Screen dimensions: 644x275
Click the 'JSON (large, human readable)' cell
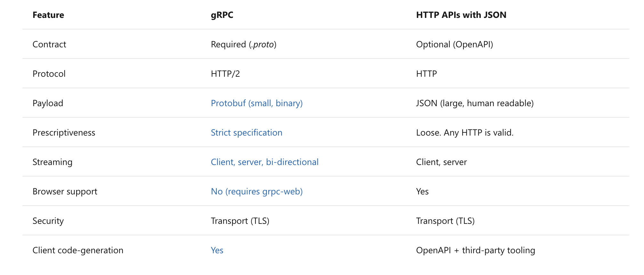(x=475, y=103)
